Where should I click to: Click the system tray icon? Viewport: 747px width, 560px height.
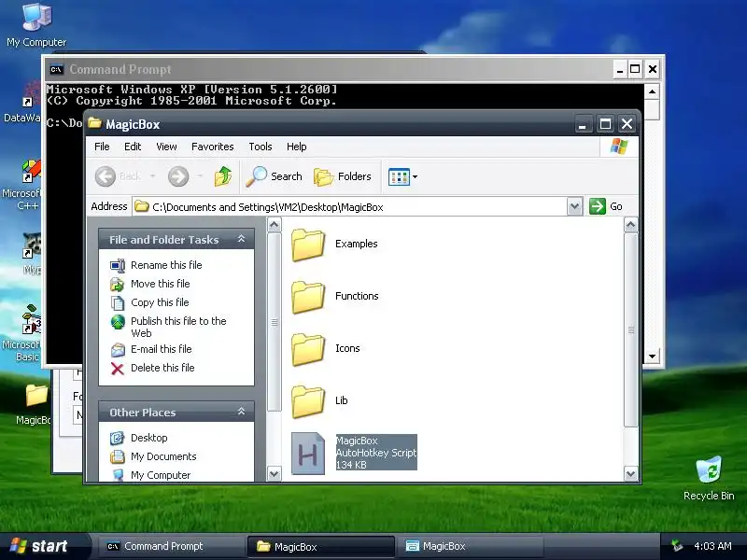click(676, 546)
